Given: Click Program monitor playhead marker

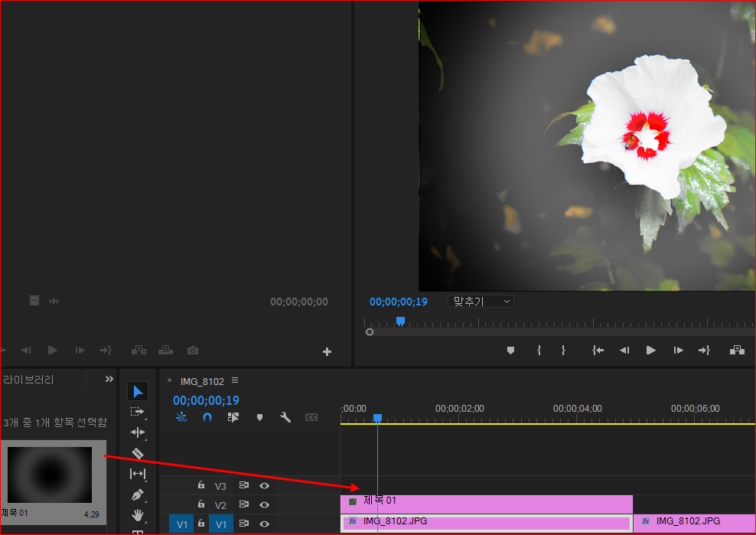Looking at the screenshot, I should point(400,321).
